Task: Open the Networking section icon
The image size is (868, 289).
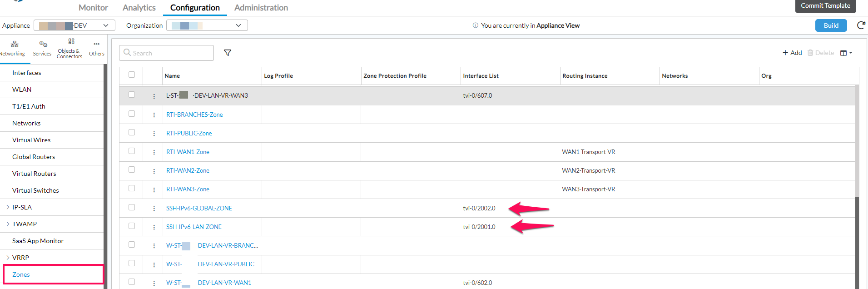Action: [14, 44]
